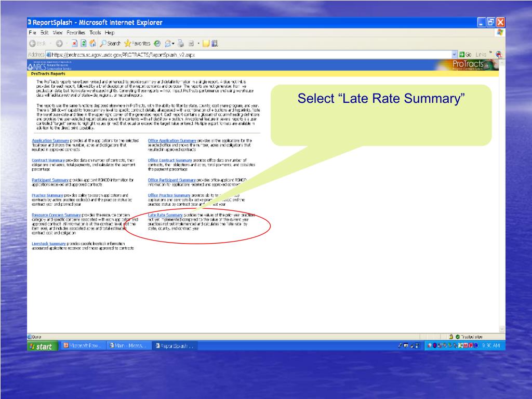Click the Back navigation button
Image resolution: width=532 pixels, height=399 pixels.
tap(37, 44)
